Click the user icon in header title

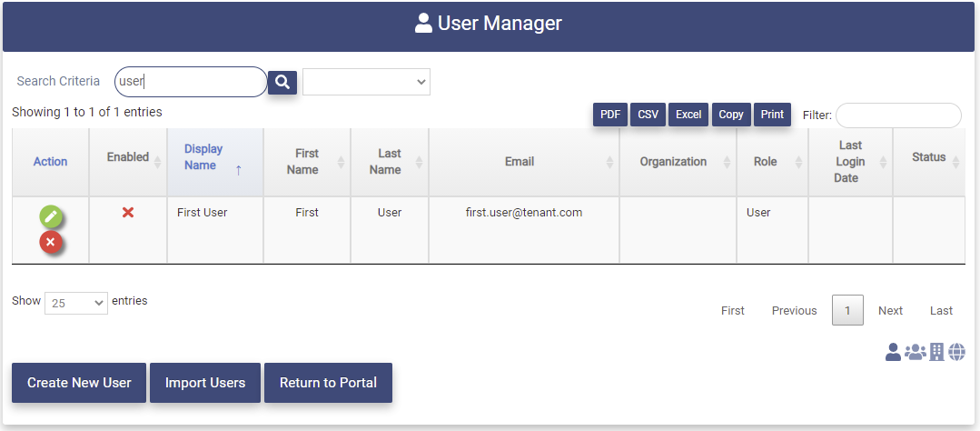[x=423, y=24]
